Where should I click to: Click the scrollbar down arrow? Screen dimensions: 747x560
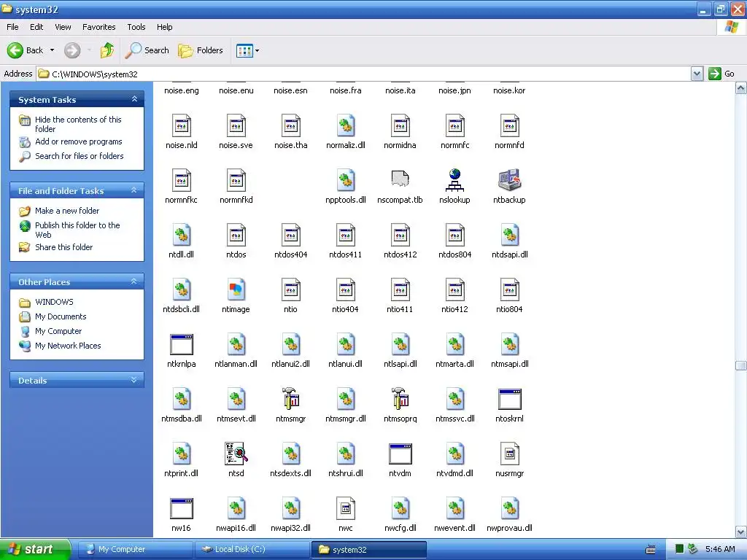click(741, 532)
